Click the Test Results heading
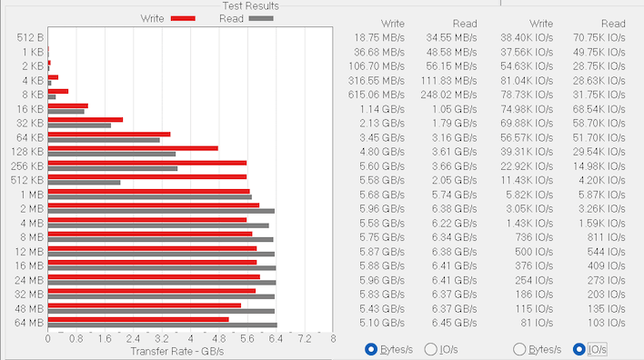The width and height of the screenshot is (644, 360). pyautogui.click(x=250, y=5)
